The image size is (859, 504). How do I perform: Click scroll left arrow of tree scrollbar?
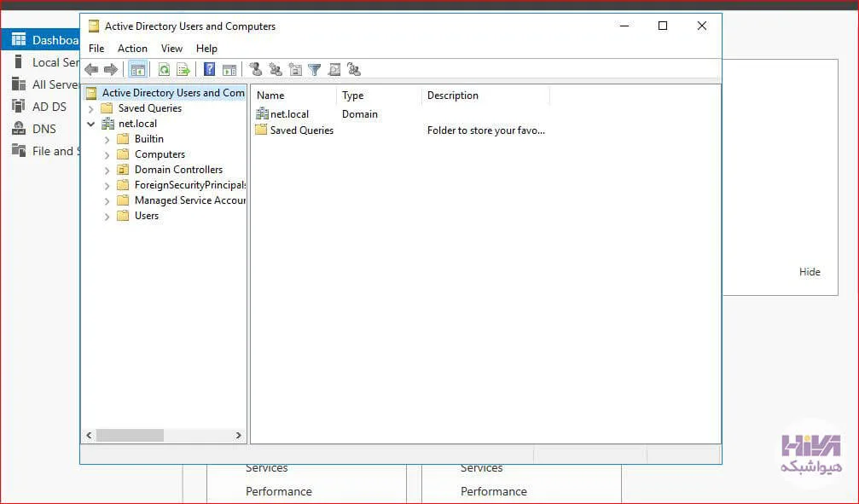90,435
